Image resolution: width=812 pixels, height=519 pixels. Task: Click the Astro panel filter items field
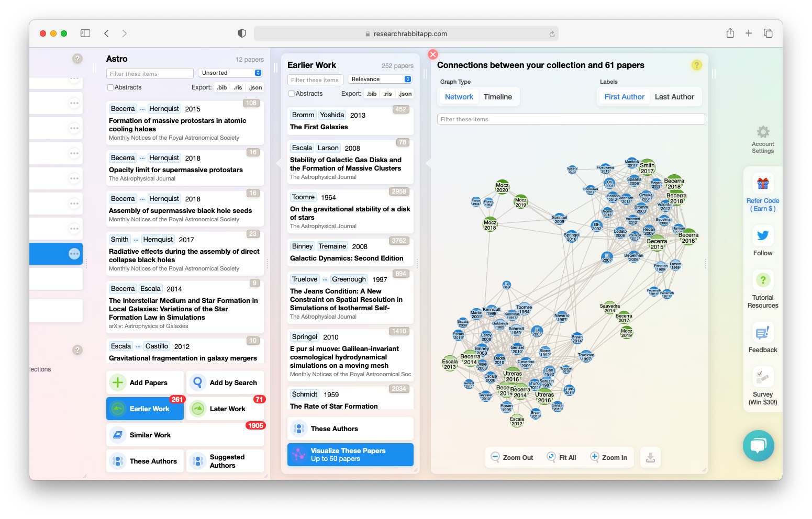tap(150, 74)
